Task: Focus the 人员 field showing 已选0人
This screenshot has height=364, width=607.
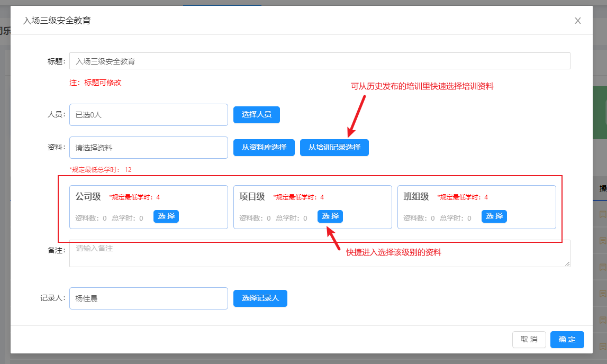Action: tap(148, 115)
